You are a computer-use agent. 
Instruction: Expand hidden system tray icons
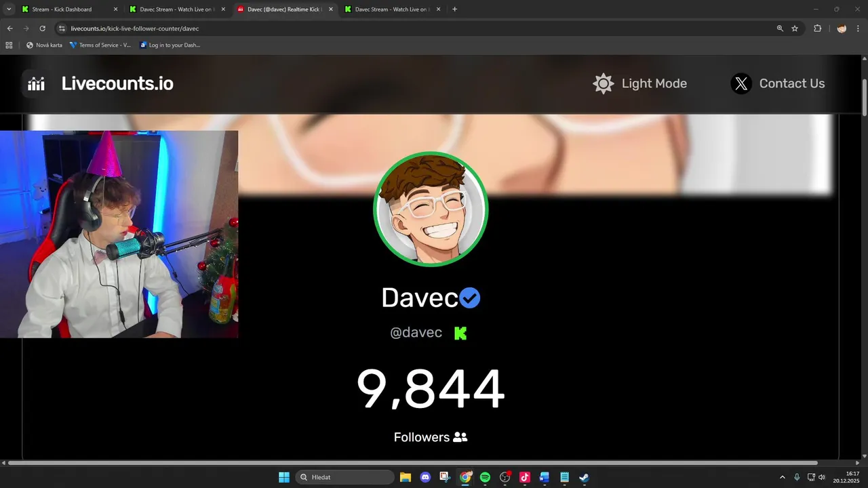(x=782, y=477)
